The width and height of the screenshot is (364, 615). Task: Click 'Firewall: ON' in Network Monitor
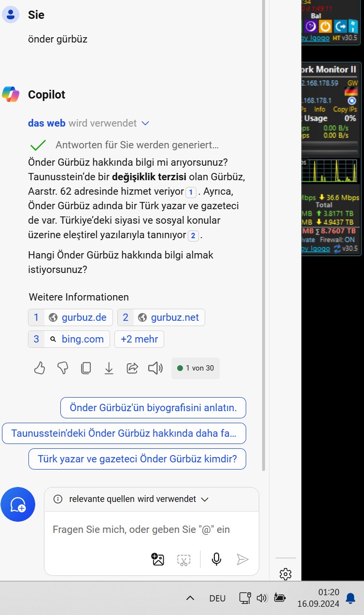[338, 239]
